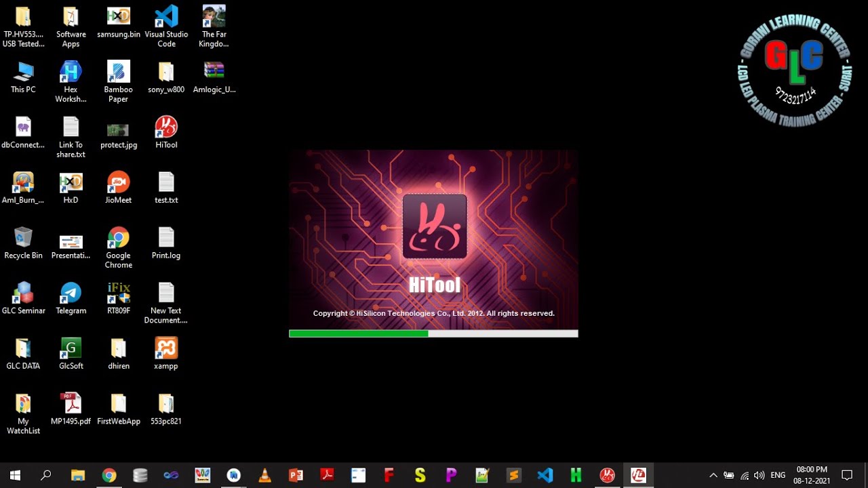Open the 553pc821 folder
The height and width of the screenshot is (488, 868).
(x=166, y=409)
